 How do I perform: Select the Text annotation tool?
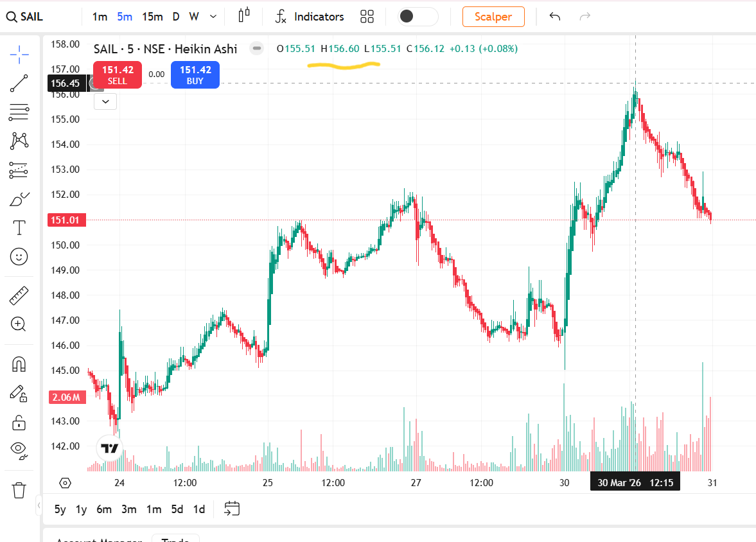click(19, 227)
